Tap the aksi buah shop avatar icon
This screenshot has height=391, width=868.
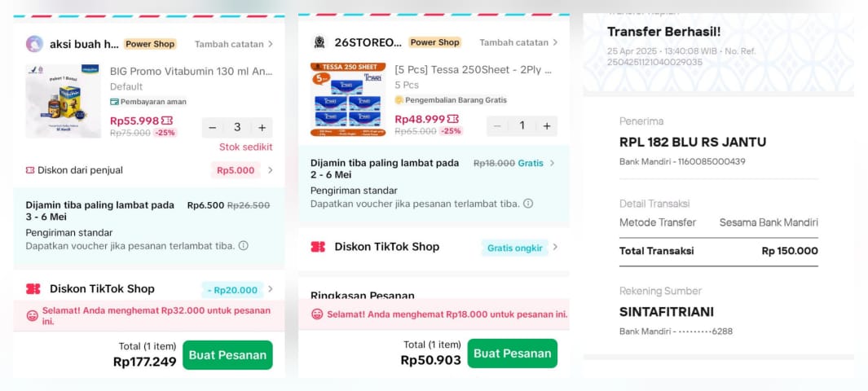(34, 44)
